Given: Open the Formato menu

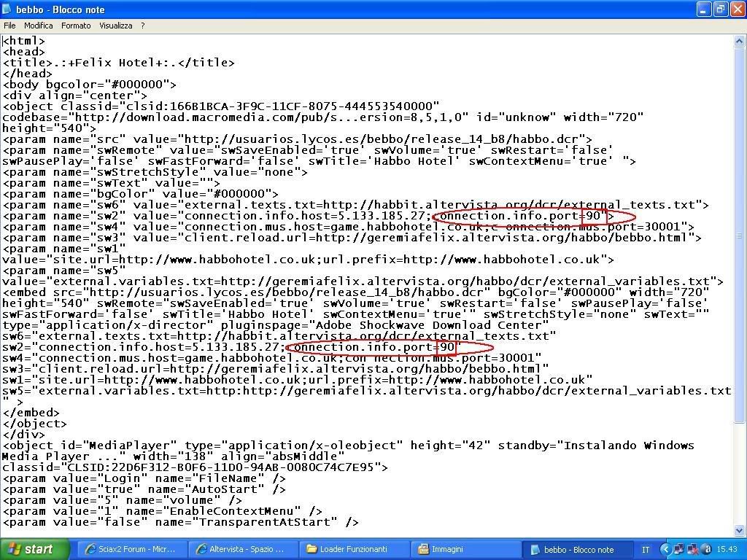Looking at the screenshot, I should [x=76, y=26].
